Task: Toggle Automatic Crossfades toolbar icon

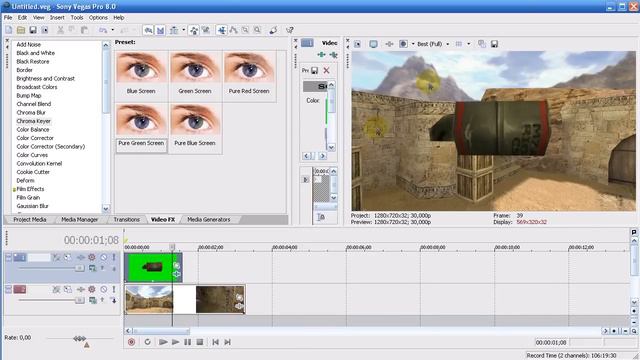Action: tap(160, 30)
